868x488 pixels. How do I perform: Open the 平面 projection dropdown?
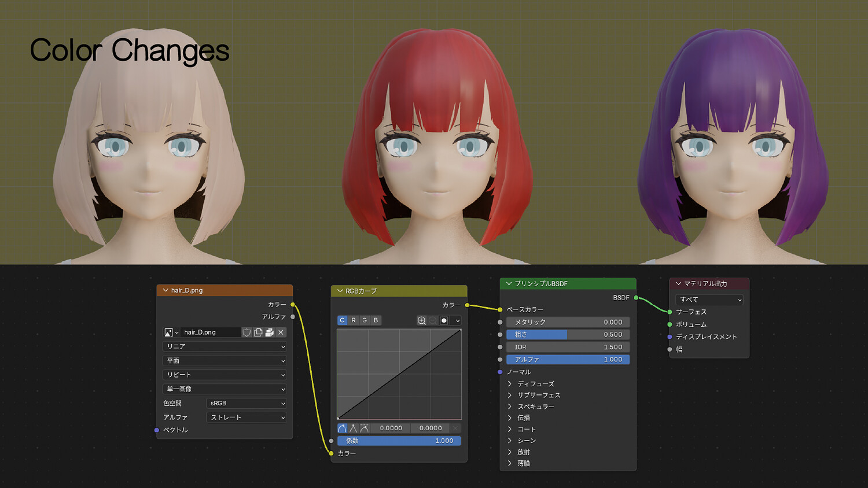click(x=225, y=361)
